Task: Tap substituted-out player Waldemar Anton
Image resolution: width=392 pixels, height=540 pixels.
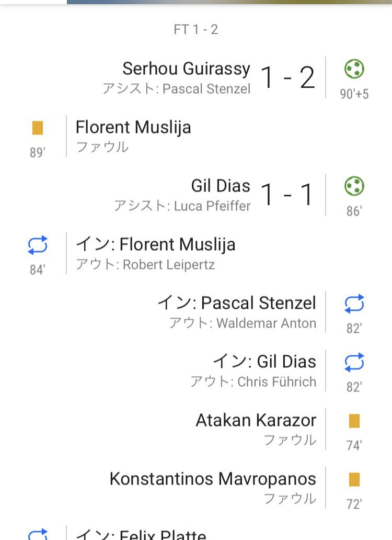Action: pyautogui.click(x=266, y=323)
